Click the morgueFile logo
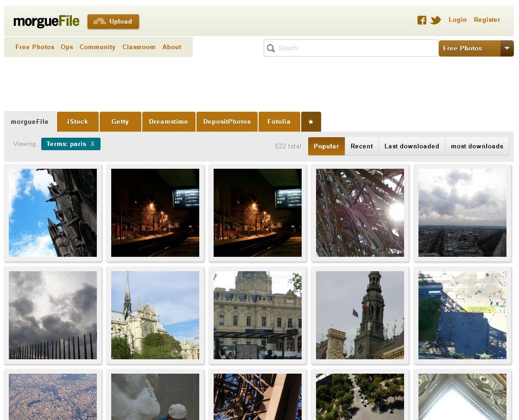The width and height of the screenshot is (519, 420). 46,21
